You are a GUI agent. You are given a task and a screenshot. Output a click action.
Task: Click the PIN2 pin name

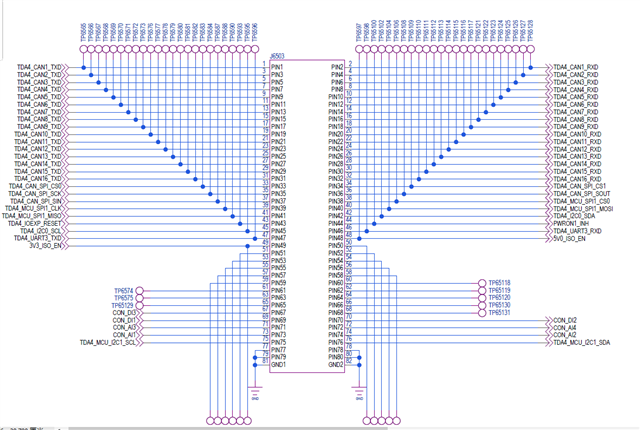(x=337, y=67)
